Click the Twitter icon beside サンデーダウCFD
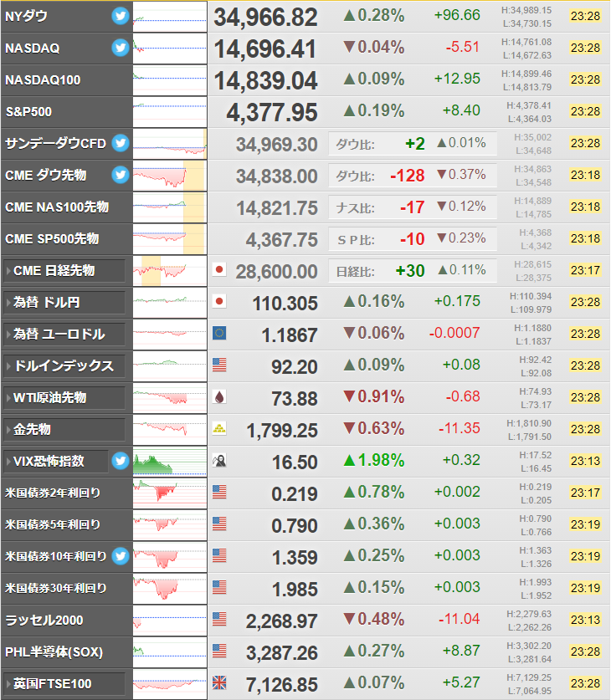The image size is (611, 700). point(121,143)
